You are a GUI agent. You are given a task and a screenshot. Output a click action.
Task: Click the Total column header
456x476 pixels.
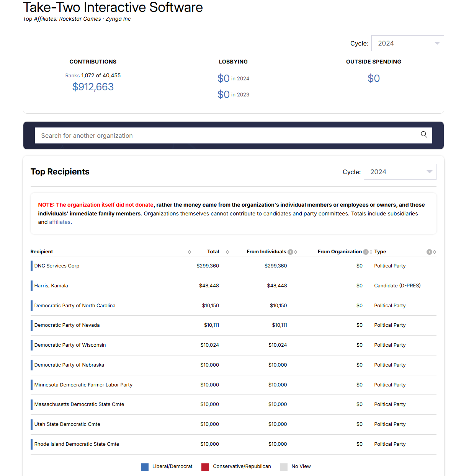[213, 252]
